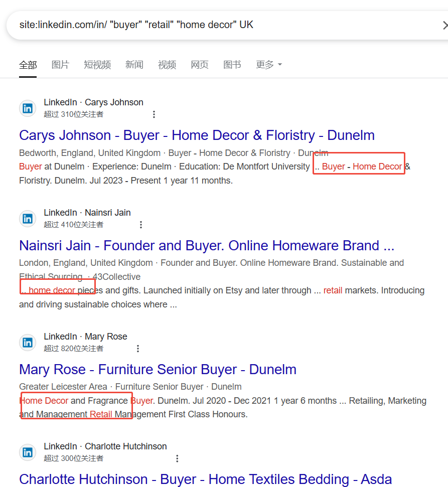Click the LinkedIn favicon beside Charlotte Hutchinson
The image size is (448, 487).
28,452
